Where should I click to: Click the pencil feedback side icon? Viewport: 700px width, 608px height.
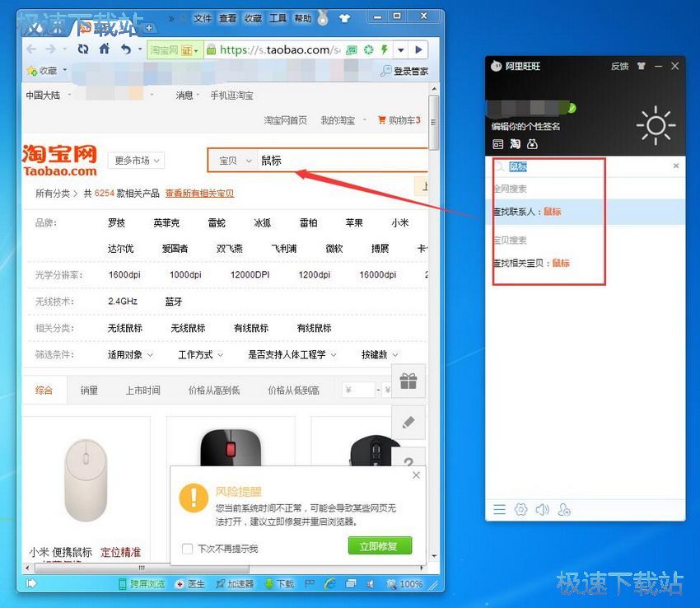(x=408, y=422)
